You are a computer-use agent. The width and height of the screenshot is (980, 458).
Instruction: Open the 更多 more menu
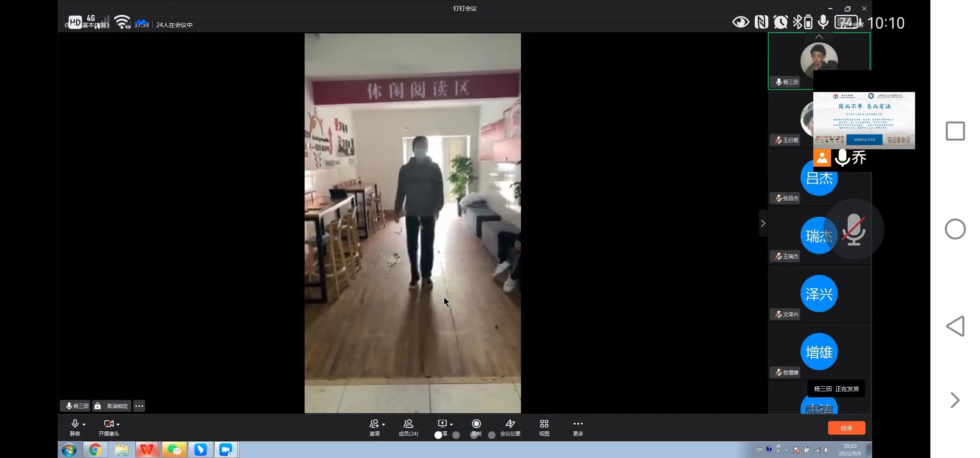pyautogui.click(x=578, y=427)
